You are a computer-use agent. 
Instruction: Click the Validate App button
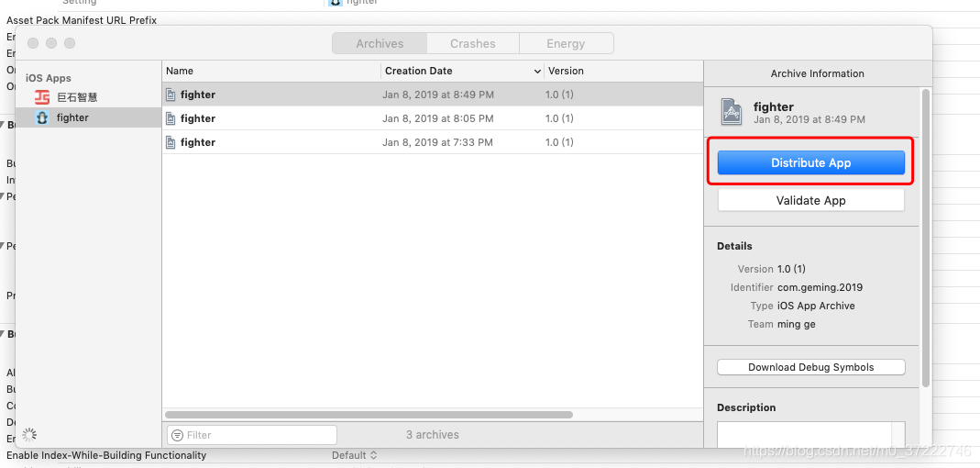click(810, 200)
